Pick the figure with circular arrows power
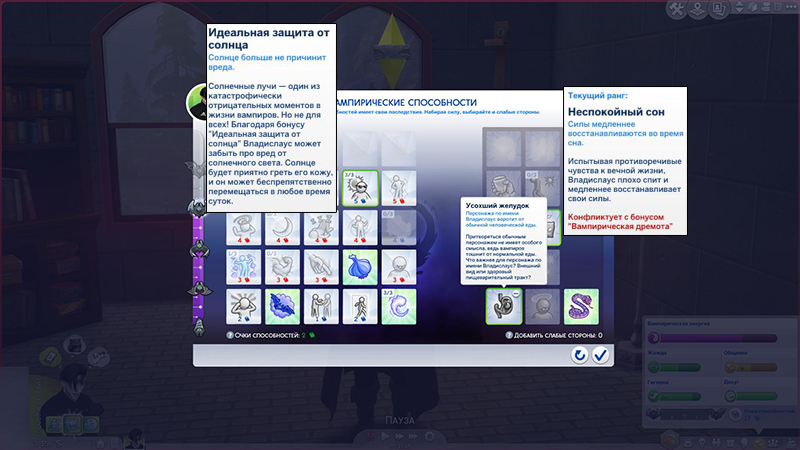This screenshot has height=450, width=800. [360, 228]
